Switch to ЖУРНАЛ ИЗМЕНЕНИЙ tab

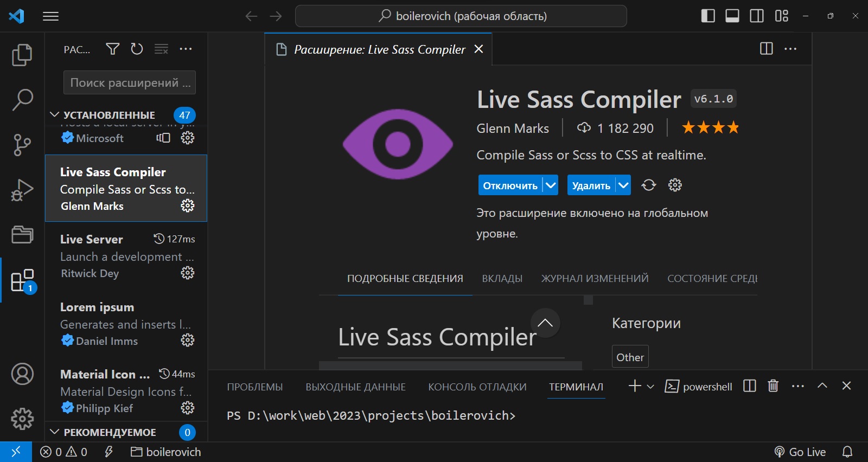[595, 278]
